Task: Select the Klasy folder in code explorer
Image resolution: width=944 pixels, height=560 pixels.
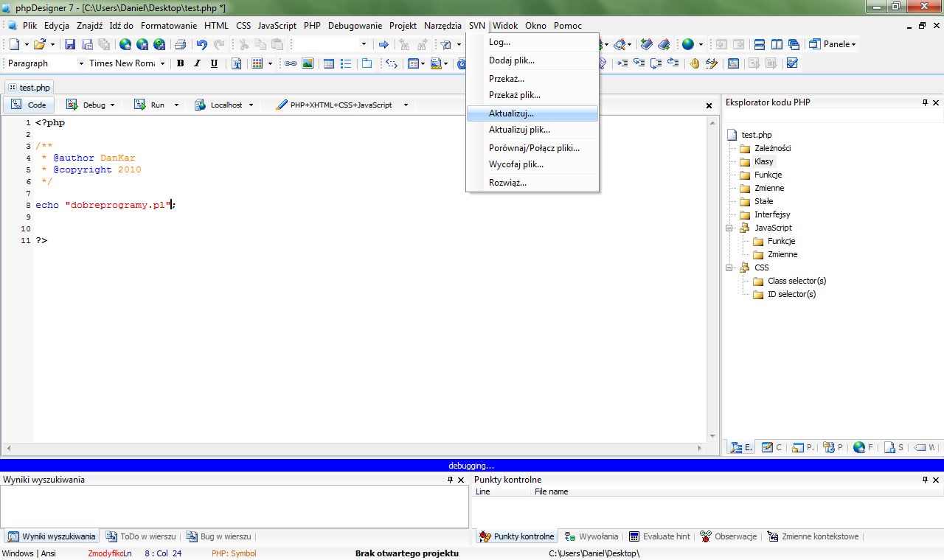Action: tap(764, 161)
